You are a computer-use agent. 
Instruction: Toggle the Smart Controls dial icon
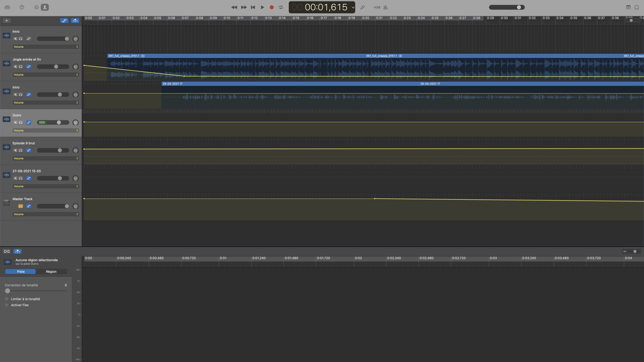click(x=36, y=7)
